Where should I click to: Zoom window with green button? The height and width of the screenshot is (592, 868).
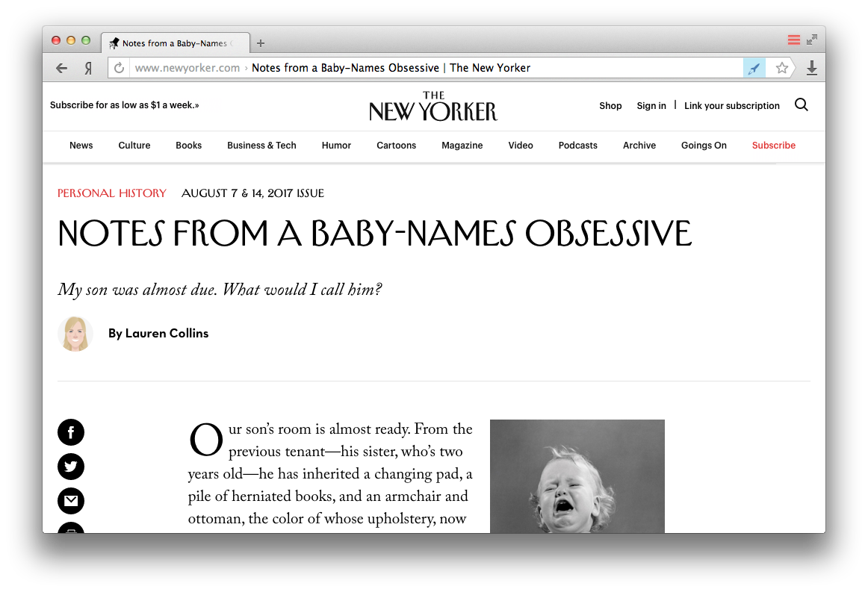tap(86, 40)
